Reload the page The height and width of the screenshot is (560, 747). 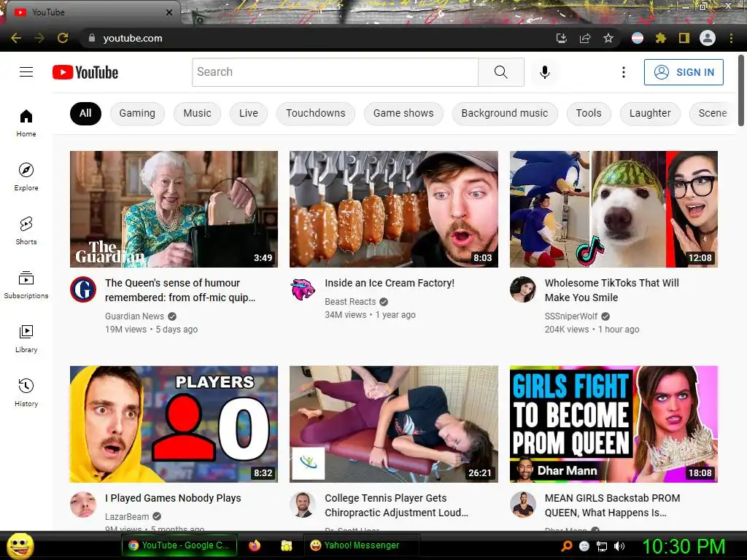[x=63, y=38]
